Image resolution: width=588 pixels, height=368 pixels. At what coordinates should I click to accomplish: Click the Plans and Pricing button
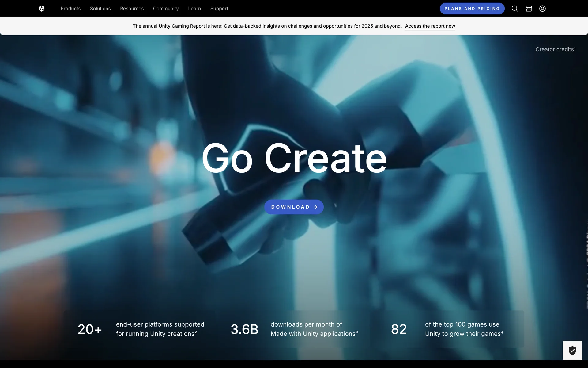[x=472, y=9]
